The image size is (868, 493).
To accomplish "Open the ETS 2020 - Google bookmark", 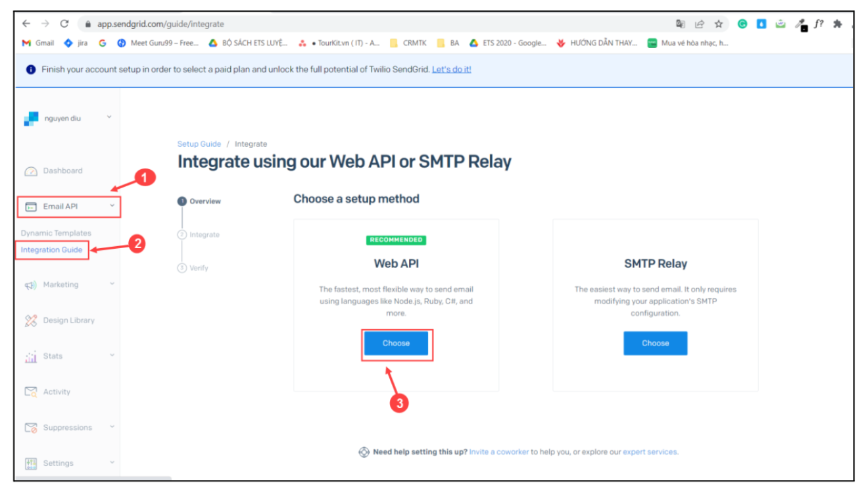I will pos(508,43).
